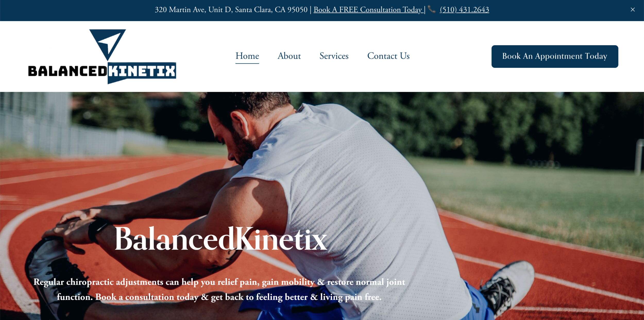Call the (510) 431.2643 phone link
The width and height of the screenshot is (644, 320).
(464, 10)
